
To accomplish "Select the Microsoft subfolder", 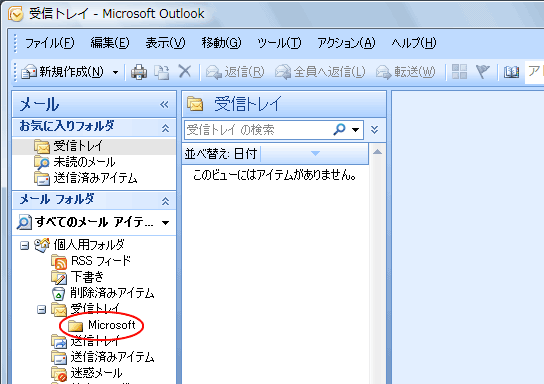I will (112, 325).
